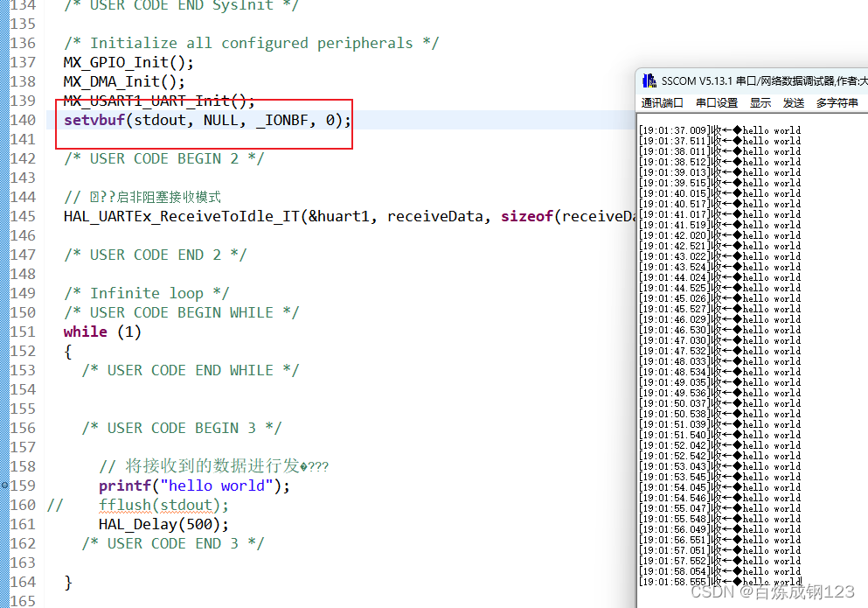Click the USER CODE BEGIN 2 comment

point(163,158)
